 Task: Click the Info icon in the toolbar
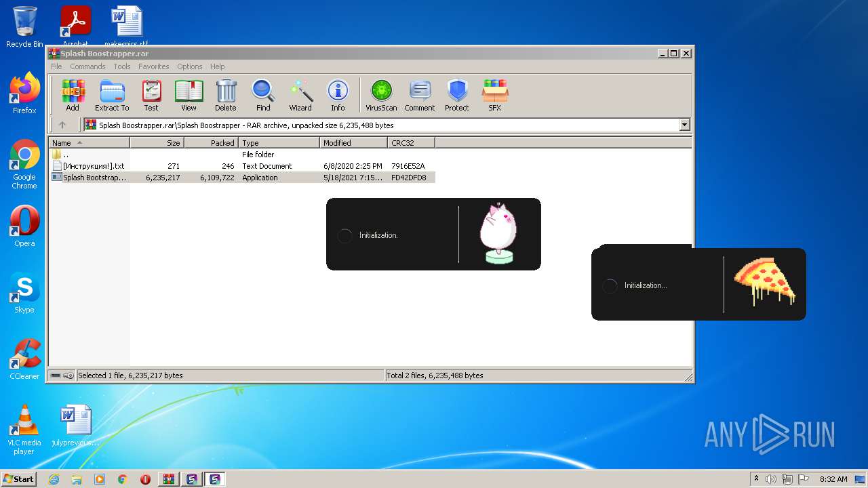[x=338, y=96]
